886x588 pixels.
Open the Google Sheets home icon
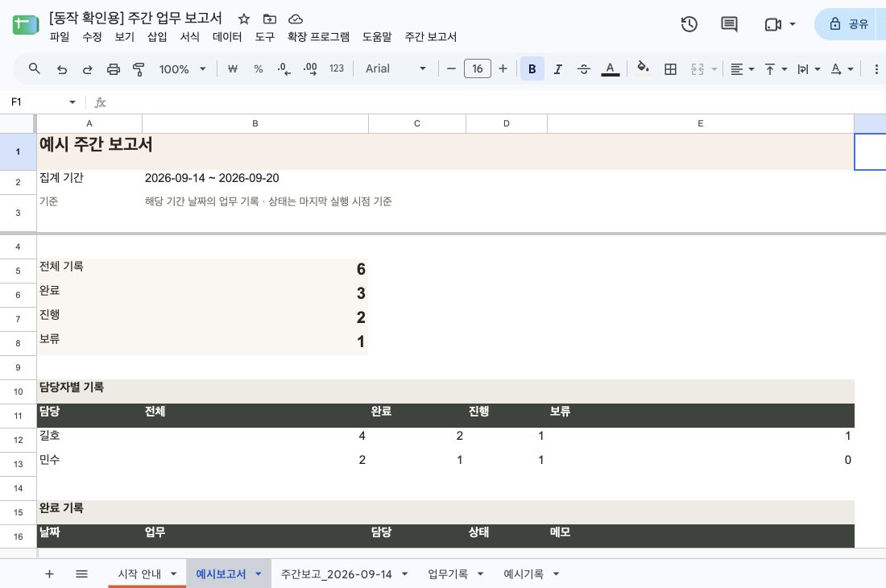pyautogui.click(x=26, y=26)
